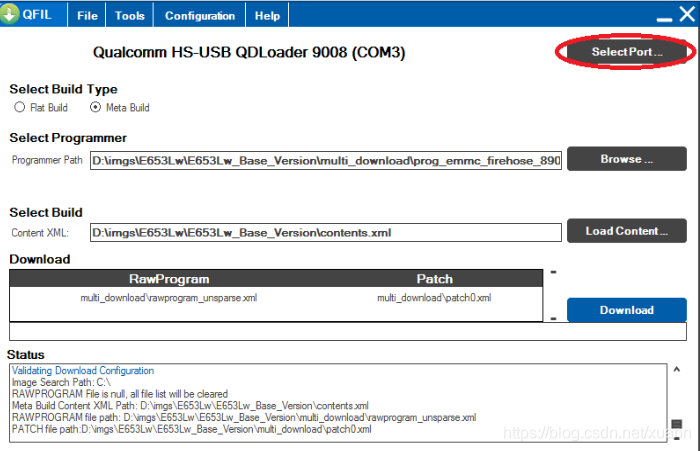Choose the Flat Build radio option
Viewport: 700px width, 451px height.
19,107
